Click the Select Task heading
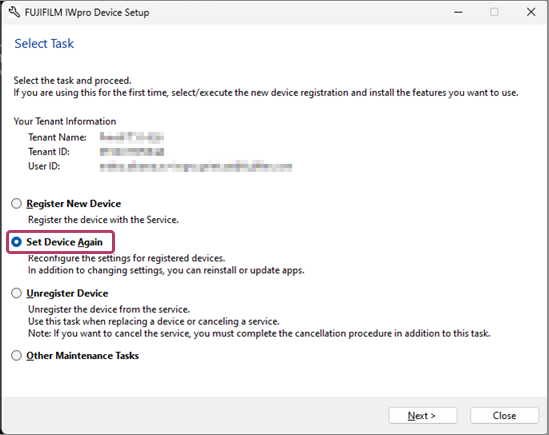 pyautogui.click(x=44, y=43)
